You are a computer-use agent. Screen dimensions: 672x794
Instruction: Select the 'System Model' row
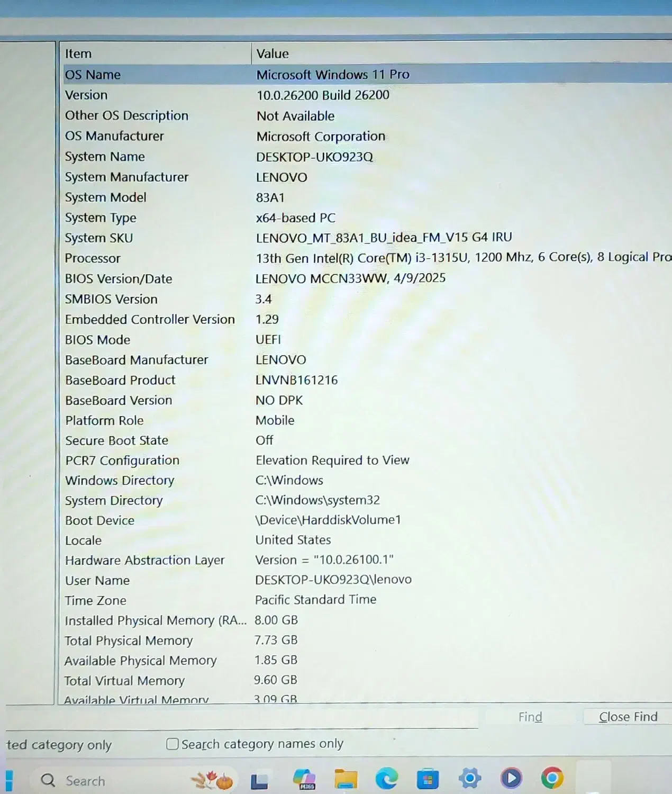tap(368, 197)
